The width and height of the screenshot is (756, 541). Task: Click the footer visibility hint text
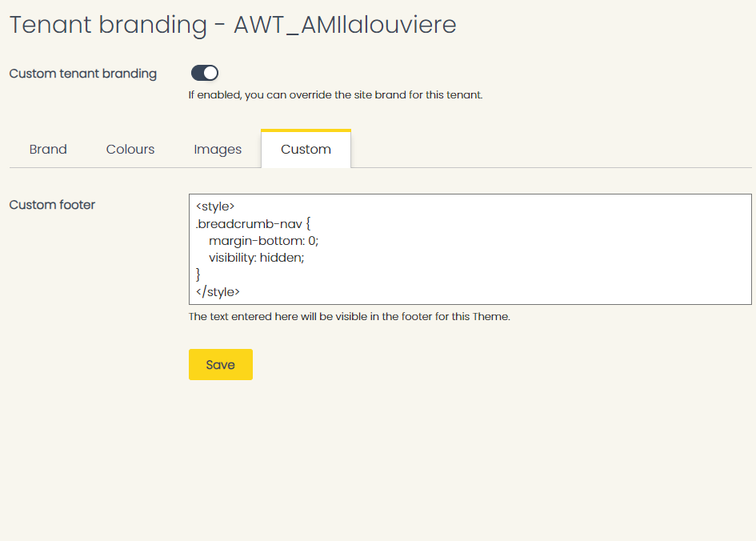point(350,317)
